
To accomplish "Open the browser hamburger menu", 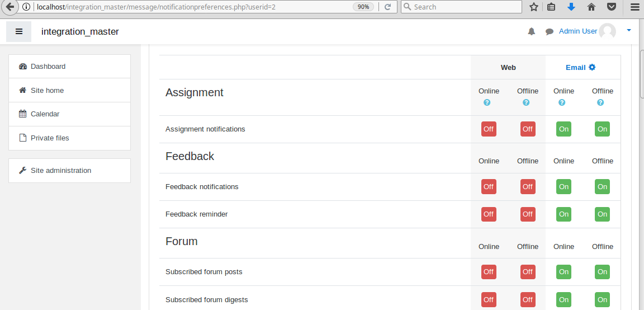I will pos(634,7).
